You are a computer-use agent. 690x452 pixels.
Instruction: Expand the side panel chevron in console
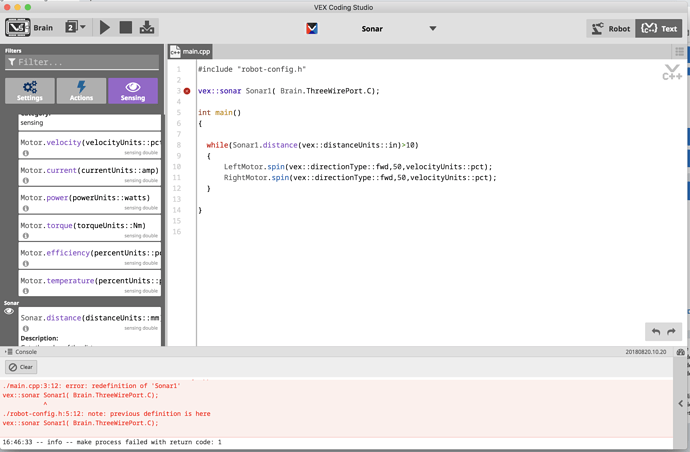pos(681,403)
